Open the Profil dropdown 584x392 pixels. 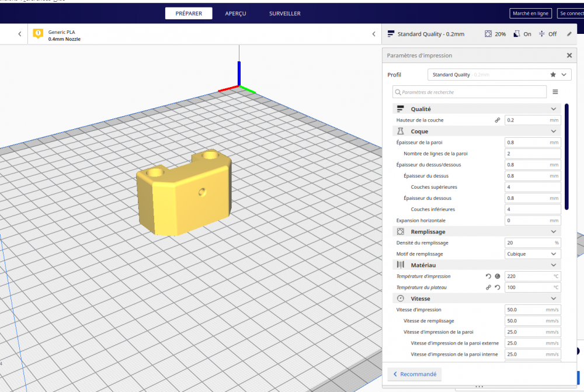coord(499,75)
